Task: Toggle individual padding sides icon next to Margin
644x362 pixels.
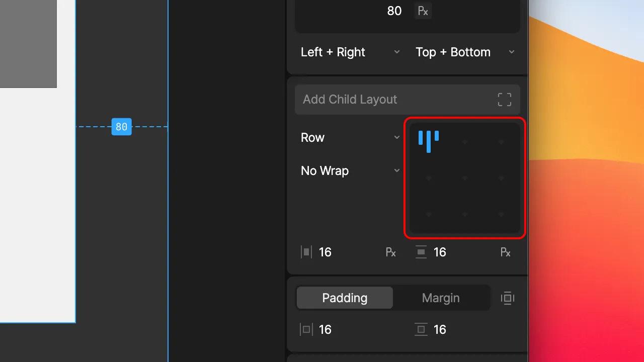Action: pos(508,298)
